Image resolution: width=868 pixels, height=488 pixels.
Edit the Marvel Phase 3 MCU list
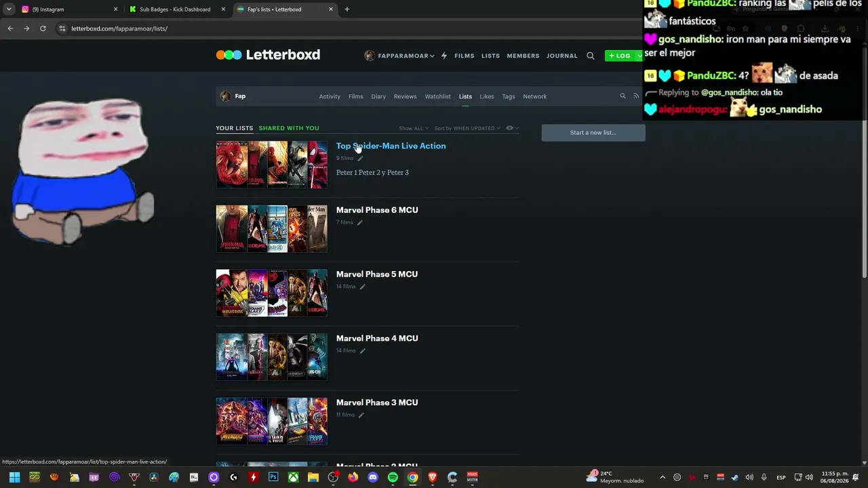[x=361, y=415]
